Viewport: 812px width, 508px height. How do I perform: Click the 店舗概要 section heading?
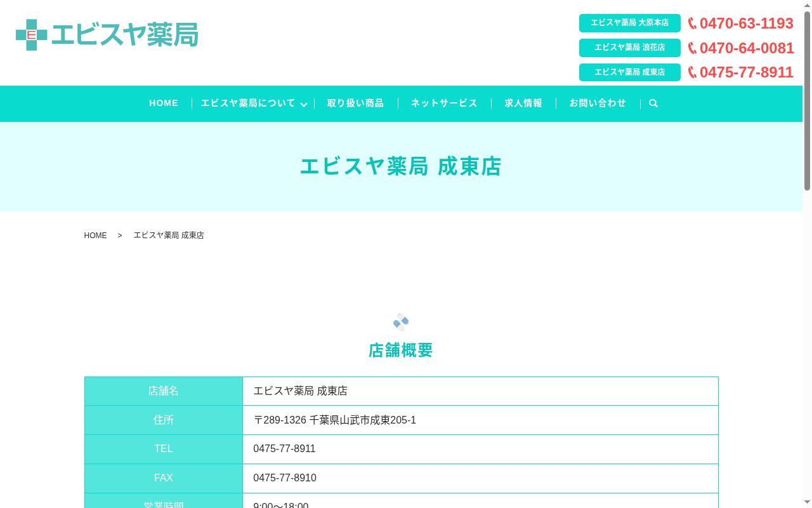click(401, 351)
